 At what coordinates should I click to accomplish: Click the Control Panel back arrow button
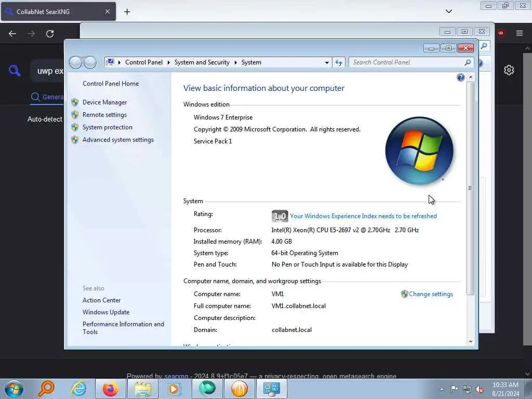[75, 62]
